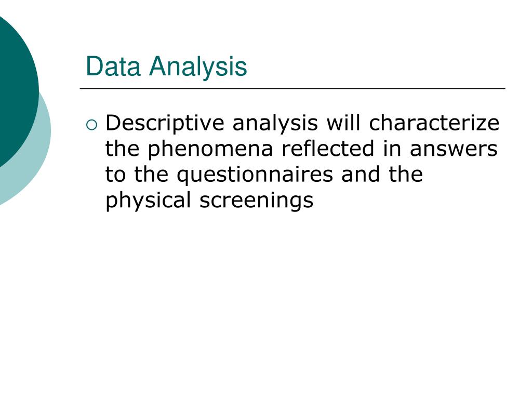
Task: Click the word 'analysis' in the bullet text
Action: (x=275, y=124)
